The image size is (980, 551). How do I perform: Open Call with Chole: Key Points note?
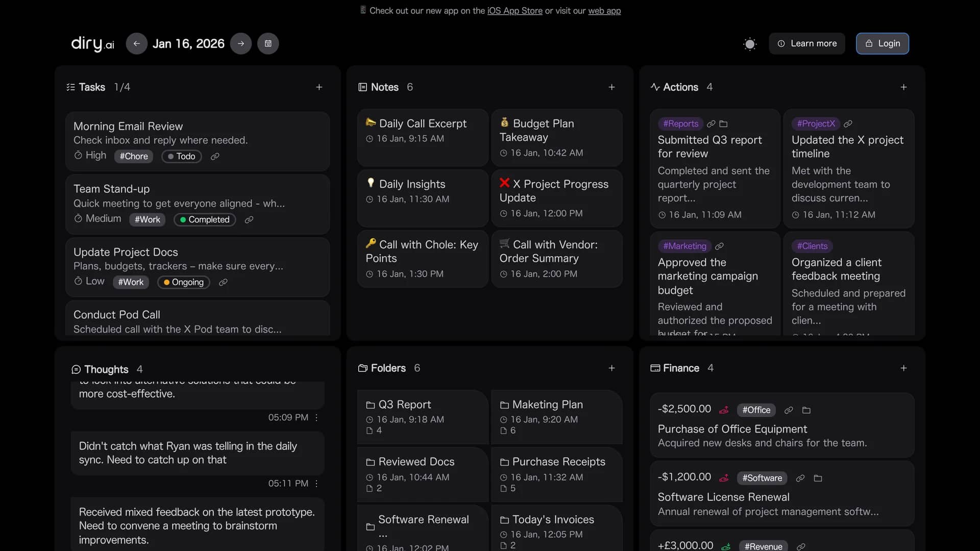click(x=423, y=259)
